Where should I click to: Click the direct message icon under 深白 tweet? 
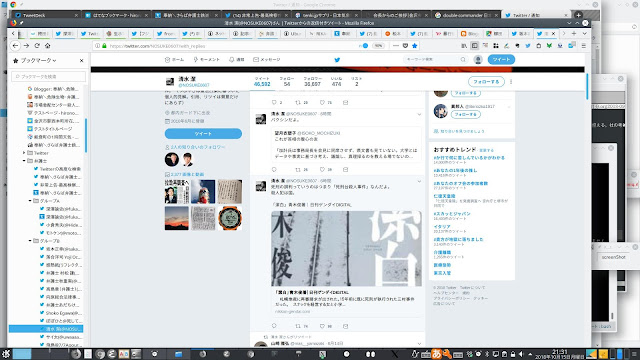pos(346,326)
